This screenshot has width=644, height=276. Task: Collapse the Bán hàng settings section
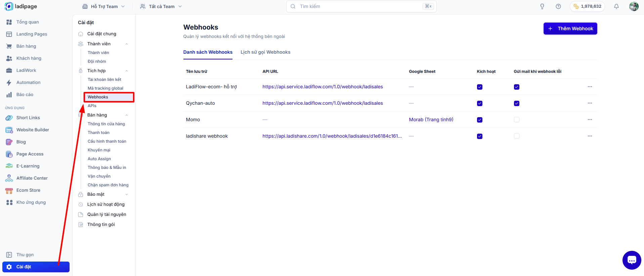click(127, 115)
